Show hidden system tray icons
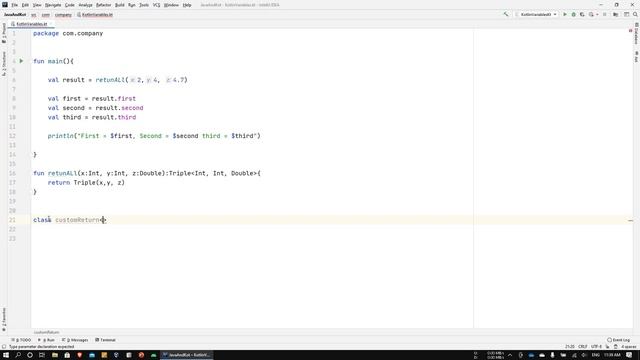Image resolution: width=640 pixels, height=360 pixels. point(510,355)
